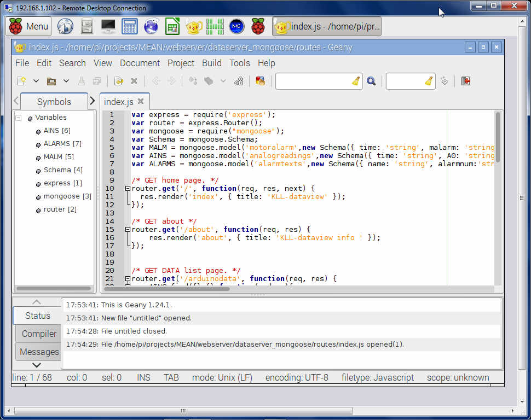531x420 pixels.
Task: Open the Raspberry Pi Menu button
Action: click(x=30, y=26)
